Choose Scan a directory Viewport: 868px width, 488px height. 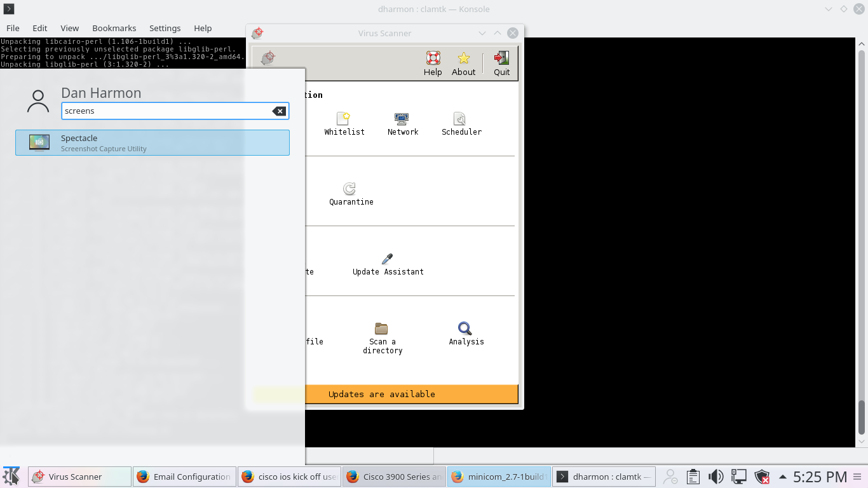[x=383, y=338]
